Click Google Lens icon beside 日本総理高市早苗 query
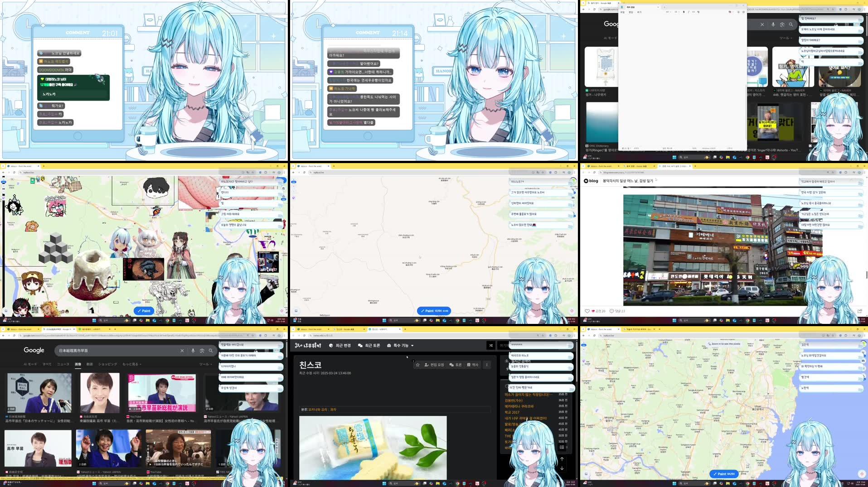 [202, 351]
